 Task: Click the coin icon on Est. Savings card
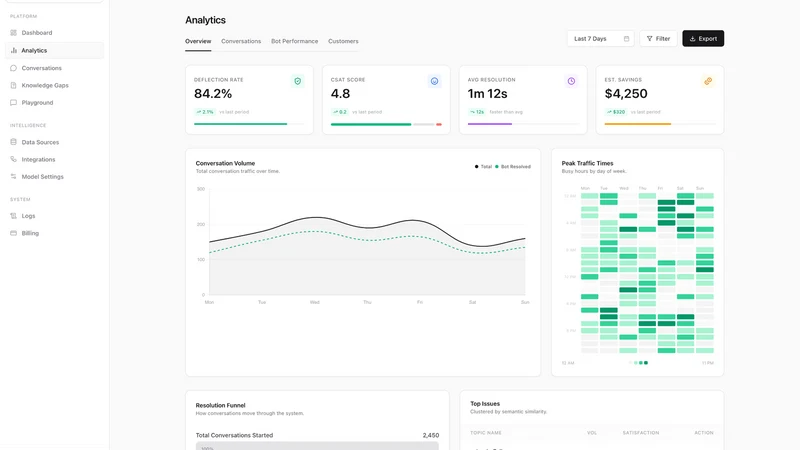pyautogui.click(x=708, y=81)
